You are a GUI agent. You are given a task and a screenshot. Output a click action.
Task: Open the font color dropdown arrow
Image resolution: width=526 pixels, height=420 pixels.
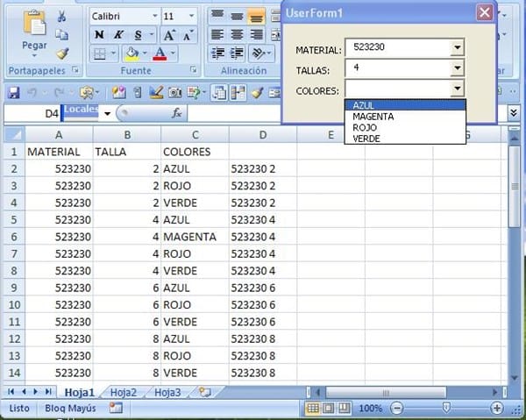pos(173,53)
